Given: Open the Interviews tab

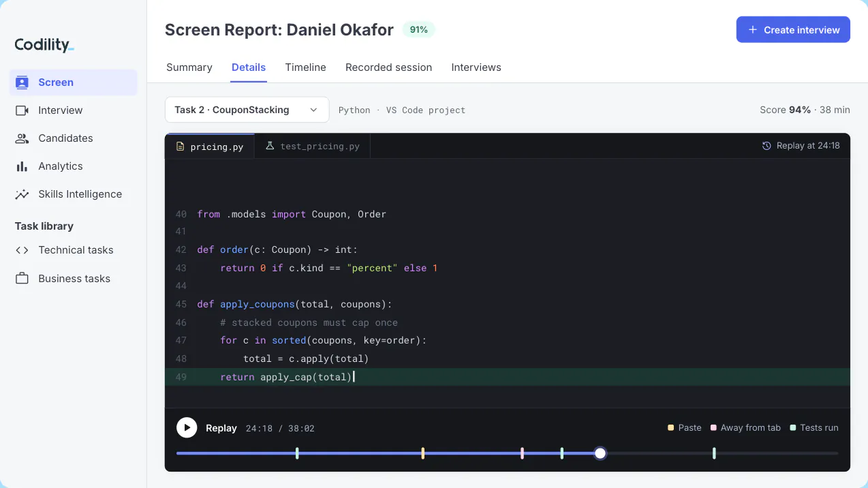Looking at the screenshot, I should coord(476,67).
